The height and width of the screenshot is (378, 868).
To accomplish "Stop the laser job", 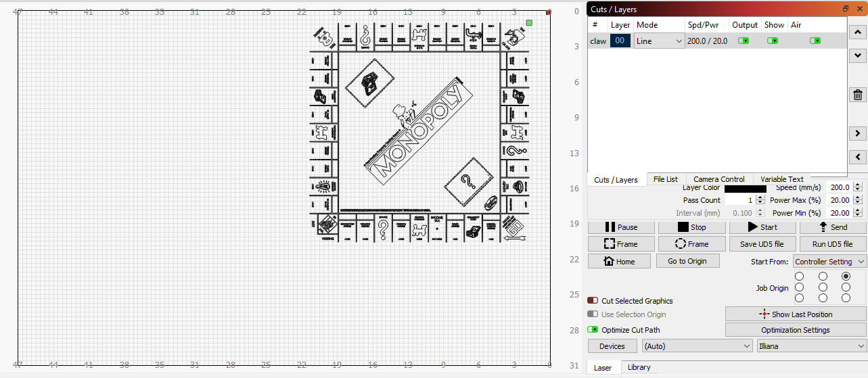I will (691, 227).
